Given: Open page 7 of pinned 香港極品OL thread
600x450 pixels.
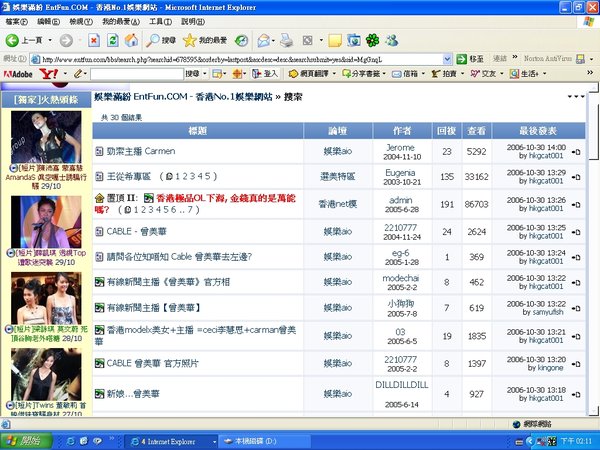Looking at the screenshot, I should [189, 210].
